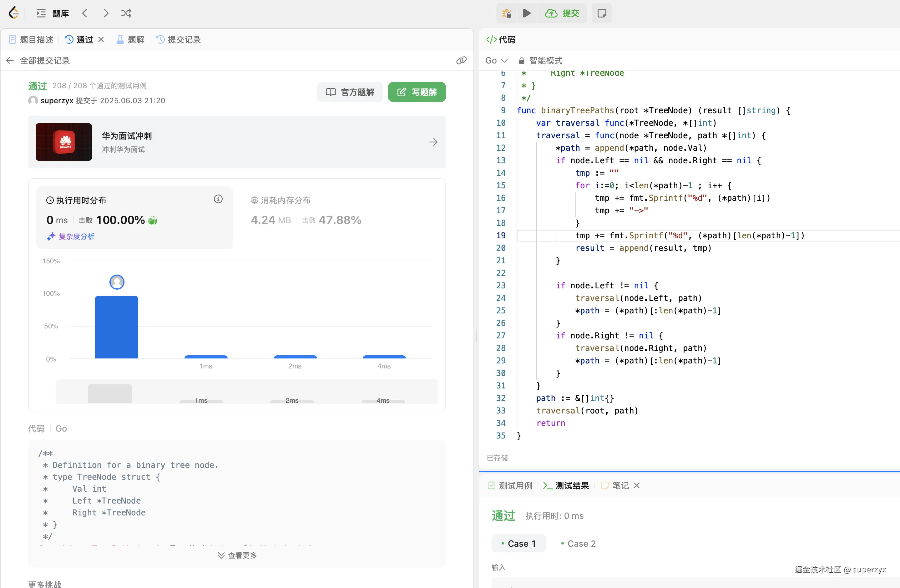Click line number 33 in the gutter
This screenshot has height=588, width=900.
(x=501, y=411)
